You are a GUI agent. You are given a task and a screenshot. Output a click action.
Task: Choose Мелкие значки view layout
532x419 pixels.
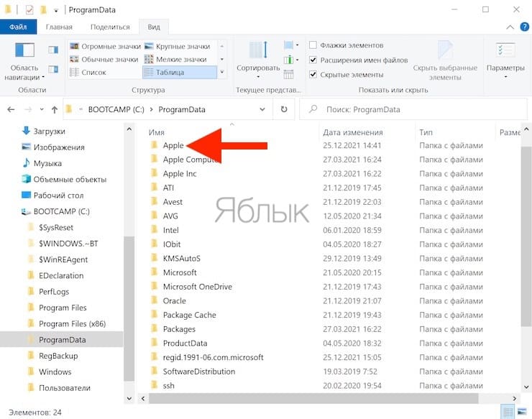(175, 60)
